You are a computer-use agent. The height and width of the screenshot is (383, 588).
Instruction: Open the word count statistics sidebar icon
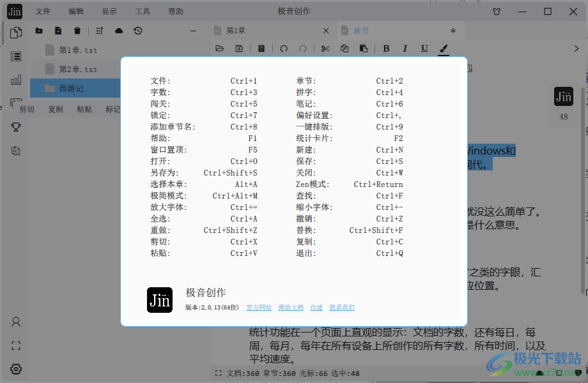(16, 80)
